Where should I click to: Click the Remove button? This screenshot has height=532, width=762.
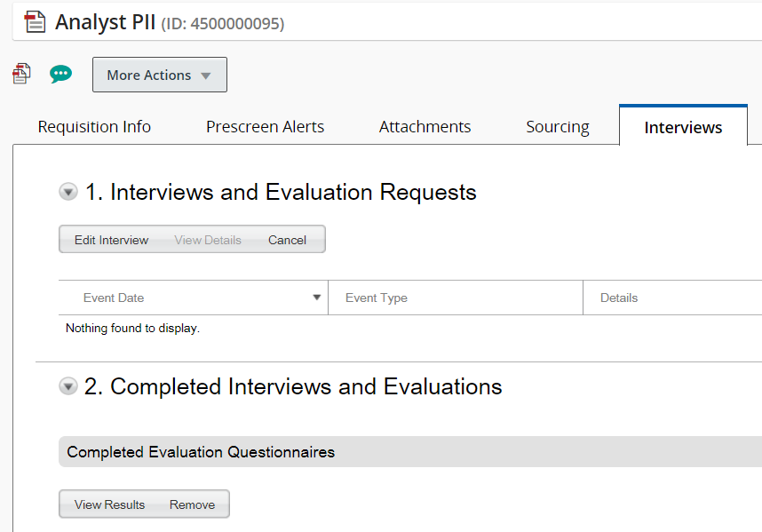click(192, 504)
